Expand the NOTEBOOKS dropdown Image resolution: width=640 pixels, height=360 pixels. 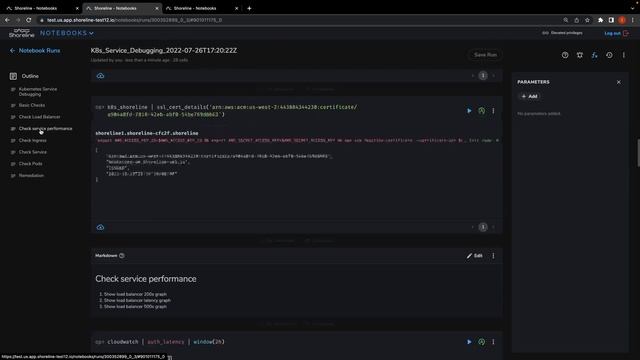(x=67, y=33)
